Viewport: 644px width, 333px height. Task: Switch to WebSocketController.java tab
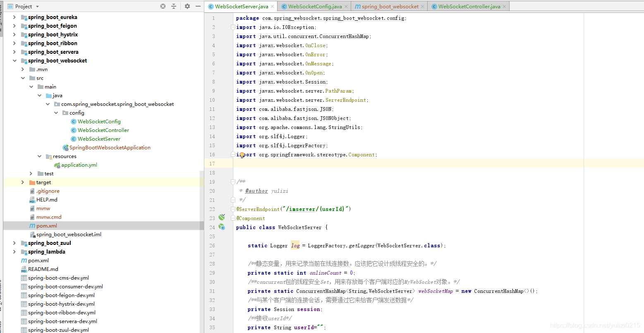click(x=469, y=6)
